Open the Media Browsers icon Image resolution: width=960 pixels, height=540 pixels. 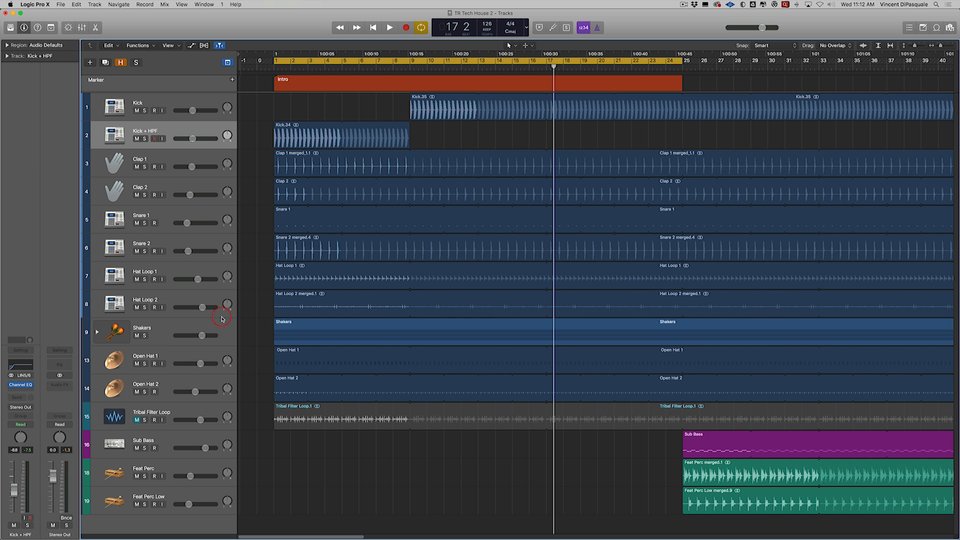pyautogui.click(x=950, y=28)
